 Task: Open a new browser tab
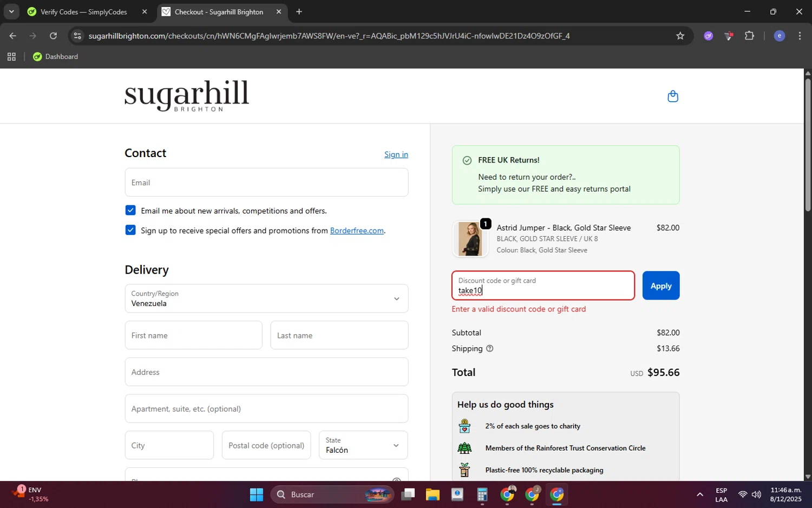coord(299,11)
